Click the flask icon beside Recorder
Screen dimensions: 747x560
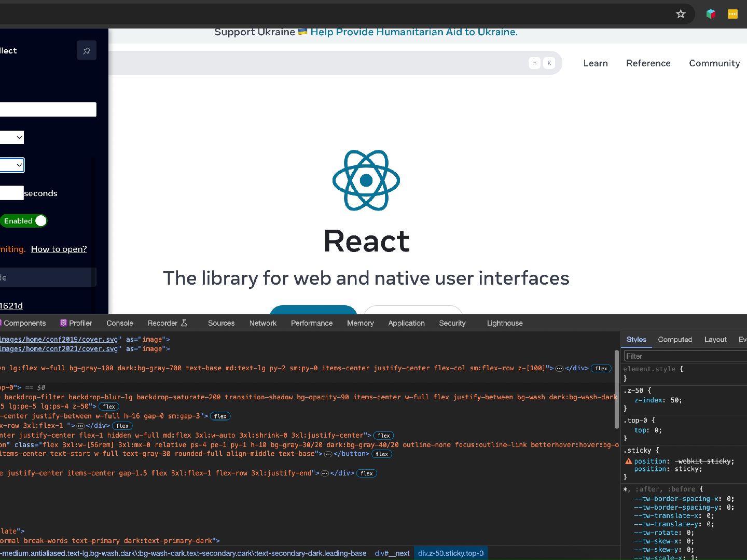point(184,323)
